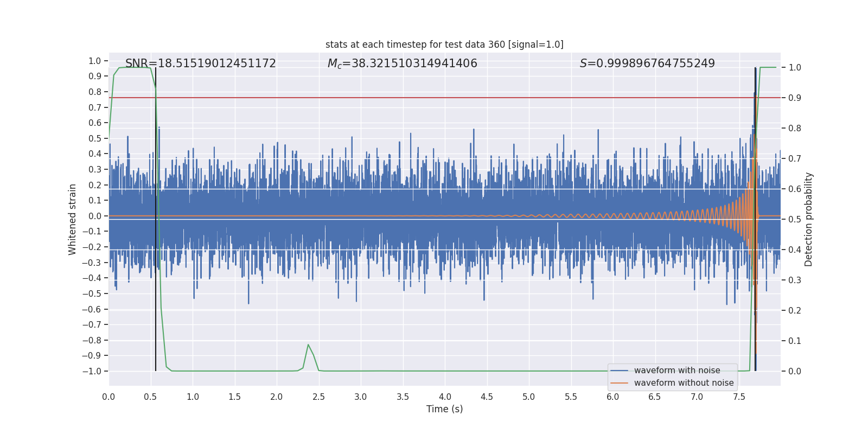Click the SNR=18.515 annotation text
Screen dimensions: 868x434
(x=200, y=63)
